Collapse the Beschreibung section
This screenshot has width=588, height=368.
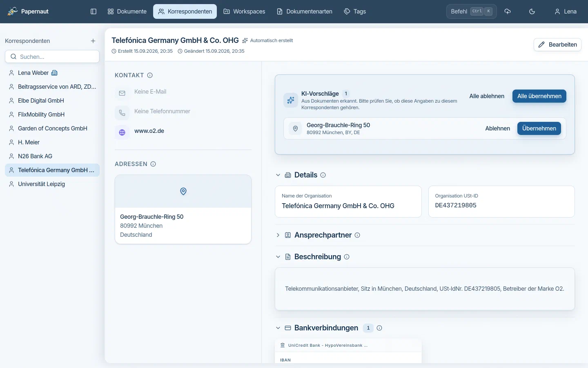click(x=278, y=257)
